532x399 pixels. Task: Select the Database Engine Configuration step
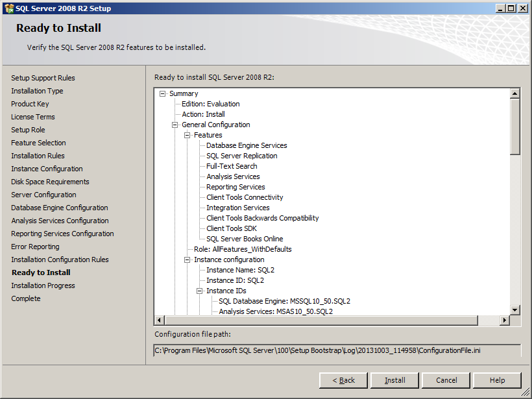coord(60,208)
